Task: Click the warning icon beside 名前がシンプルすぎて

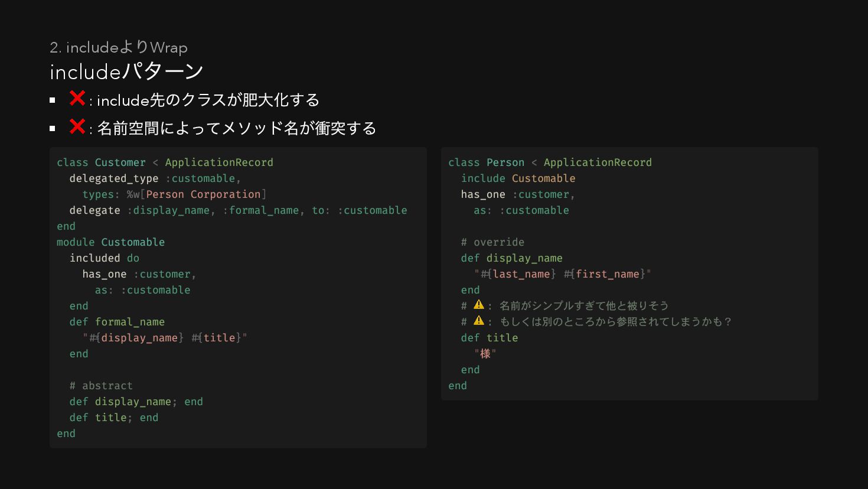Action: (479, 305)
